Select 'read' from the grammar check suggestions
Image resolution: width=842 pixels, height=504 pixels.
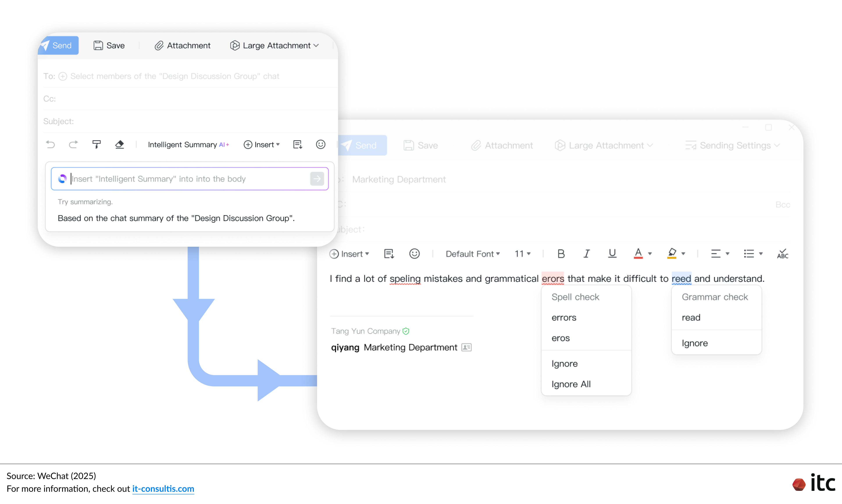coord(691,318)
